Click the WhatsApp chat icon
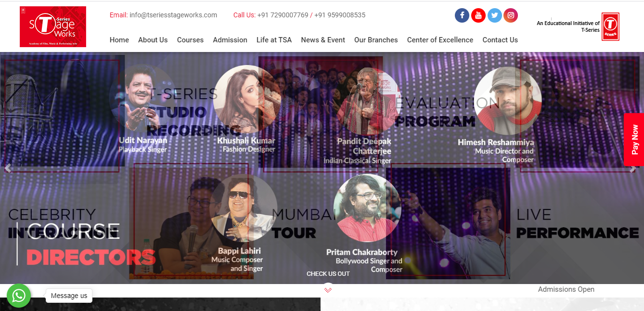Image resolution: width=644 pixels, height=311 pixels. [19, 296]
